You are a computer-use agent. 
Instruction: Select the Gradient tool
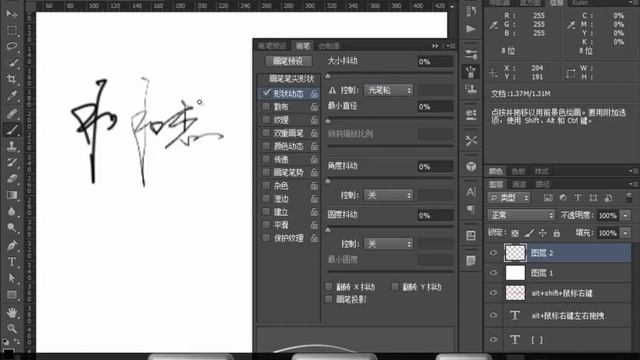pos(12,195)
